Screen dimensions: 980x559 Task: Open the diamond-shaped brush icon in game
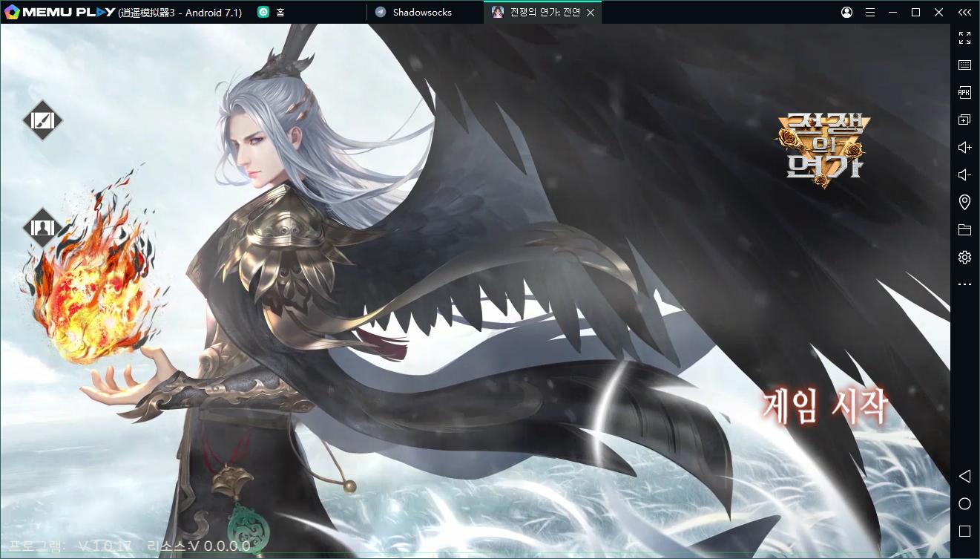tap(42, 120)
